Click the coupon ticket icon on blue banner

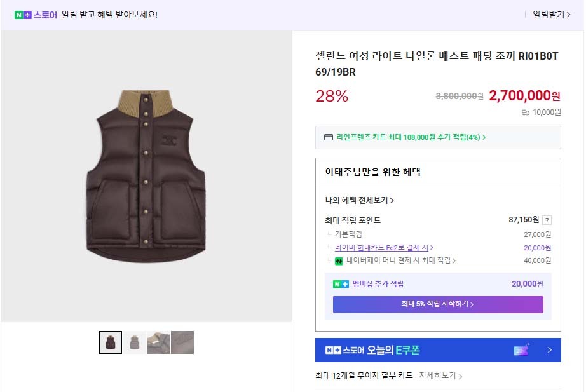pos(521,350)
